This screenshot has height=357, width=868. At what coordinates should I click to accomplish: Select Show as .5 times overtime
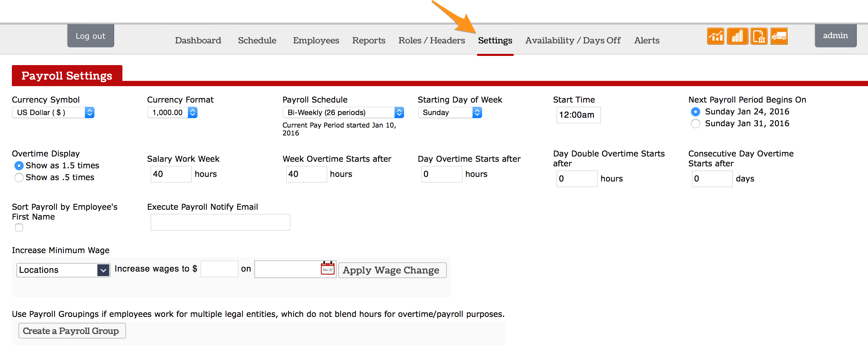(19, 178)
